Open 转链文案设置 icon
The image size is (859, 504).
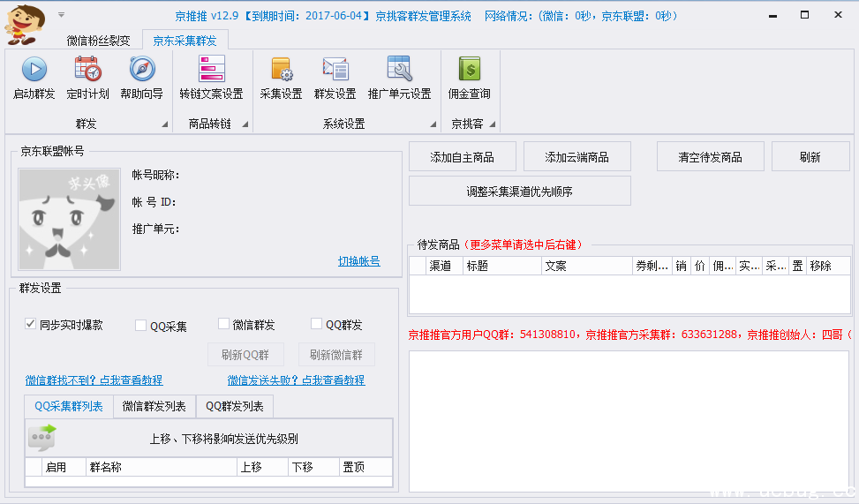[212, 69]
